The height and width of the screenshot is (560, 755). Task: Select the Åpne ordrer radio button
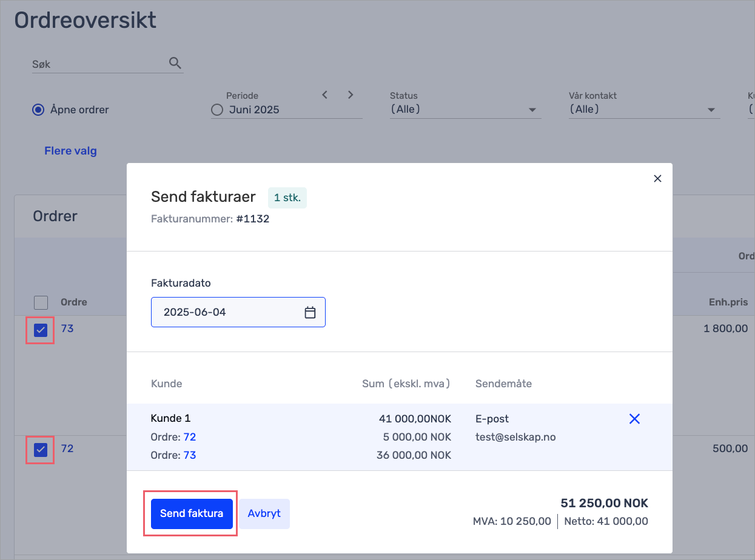pyautogui.click(x=38, y=110)
